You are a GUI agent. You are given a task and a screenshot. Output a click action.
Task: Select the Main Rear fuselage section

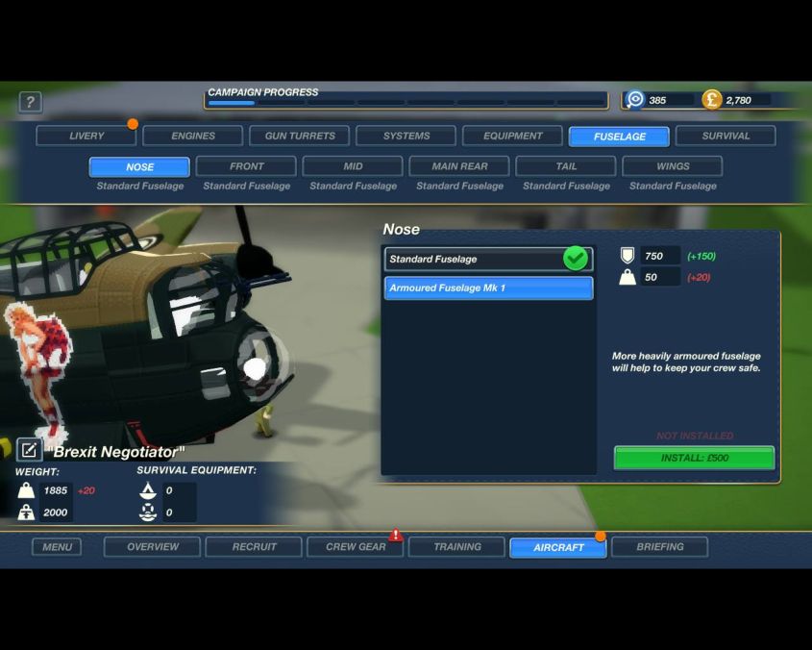pyautogui.click(x=460, y=166)
